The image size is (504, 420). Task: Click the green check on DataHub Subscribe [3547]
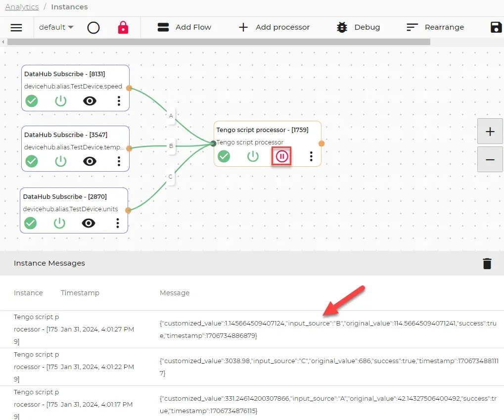pos(32,161)
